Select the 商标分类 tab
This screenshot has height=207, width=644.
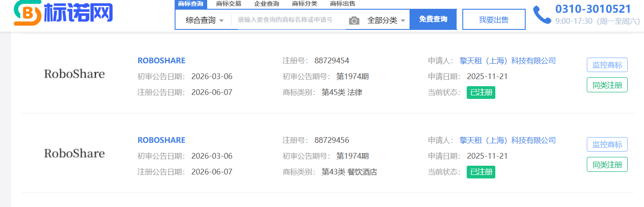[x=304, y=4]
